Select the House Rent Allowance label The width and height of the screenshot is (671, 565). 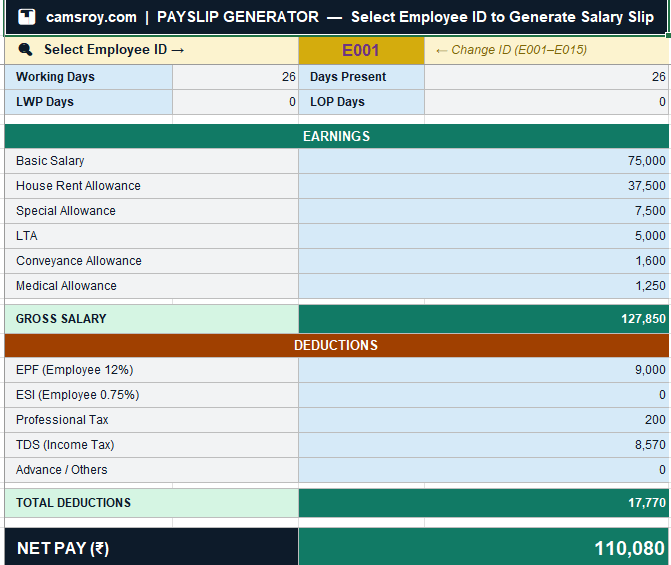pos(151,186)
